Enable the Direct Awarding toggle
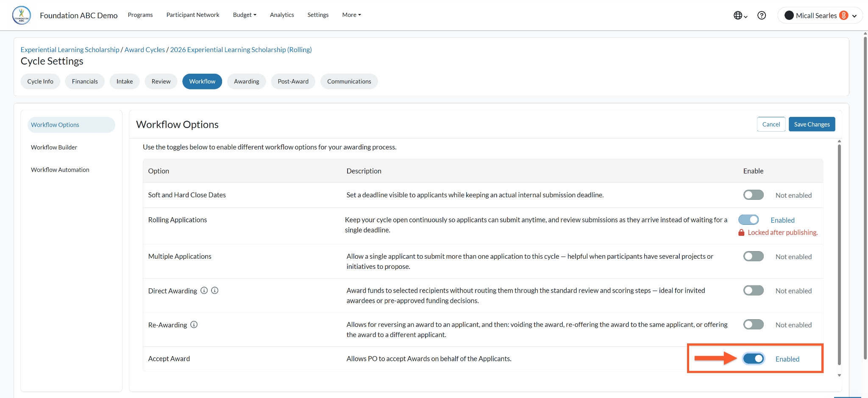The height and width of the screenshot is (398, 868). [754, 290]
